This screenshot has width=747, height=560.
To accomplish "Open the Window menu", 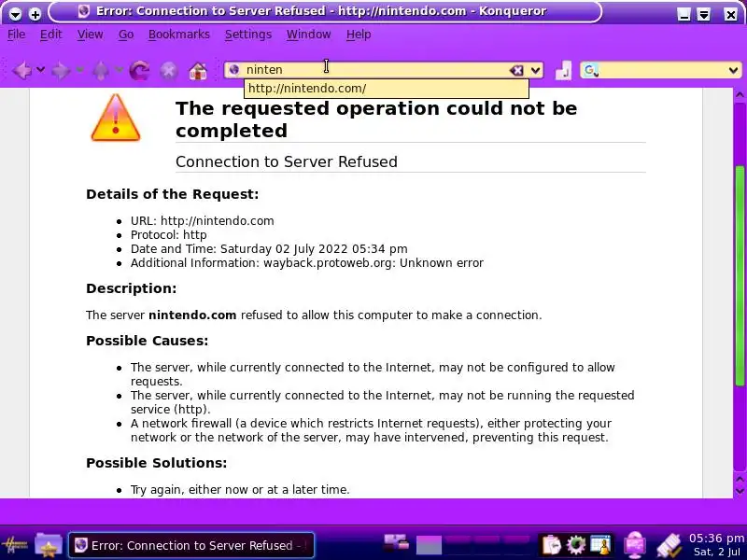I will (x=309, y=35).
